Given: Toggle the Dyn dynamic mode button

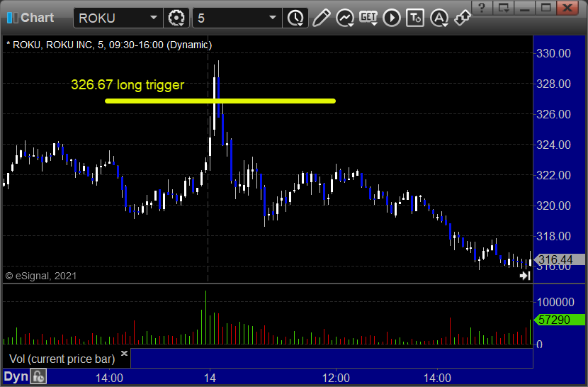Looking at the screenshot, I should 16,376.
